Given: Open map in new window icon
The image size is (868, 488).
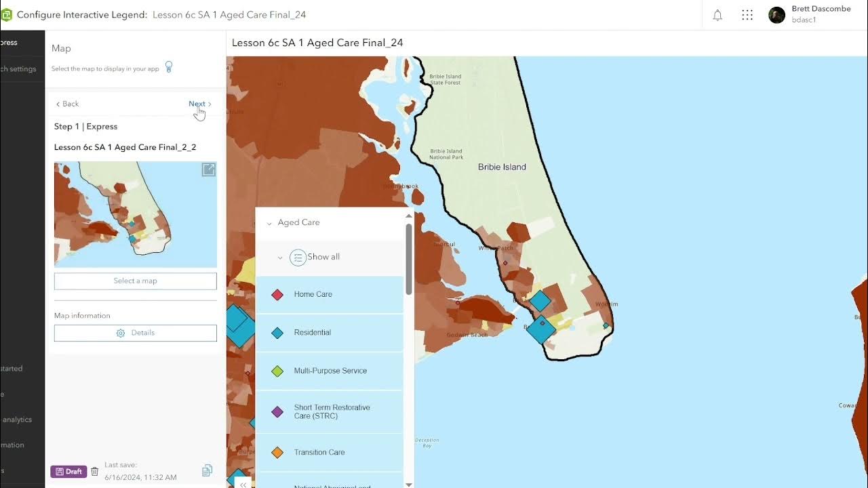Looking at the screenshot, I should tap(209, 170).
